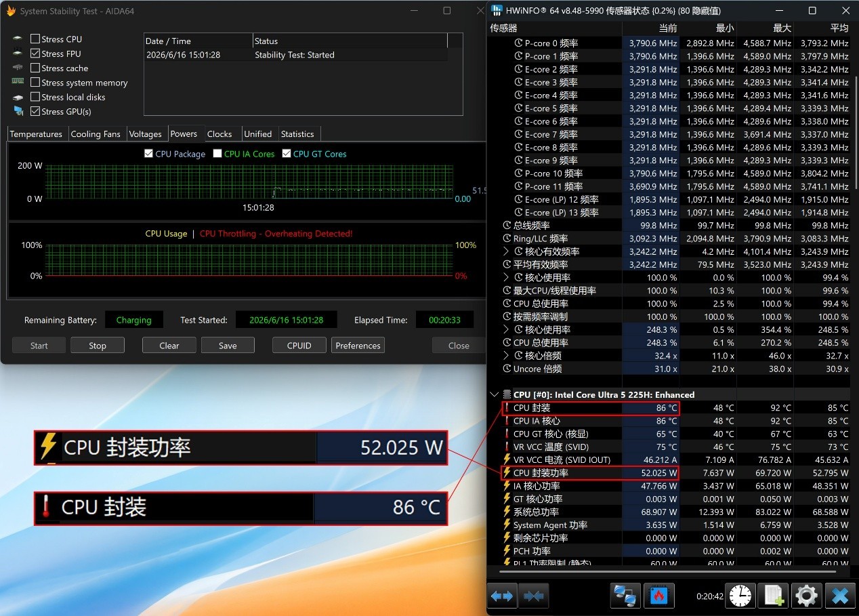859x616 pixels.
Task: Enable Stress local disks checkbox
Action: pos(35,97)
